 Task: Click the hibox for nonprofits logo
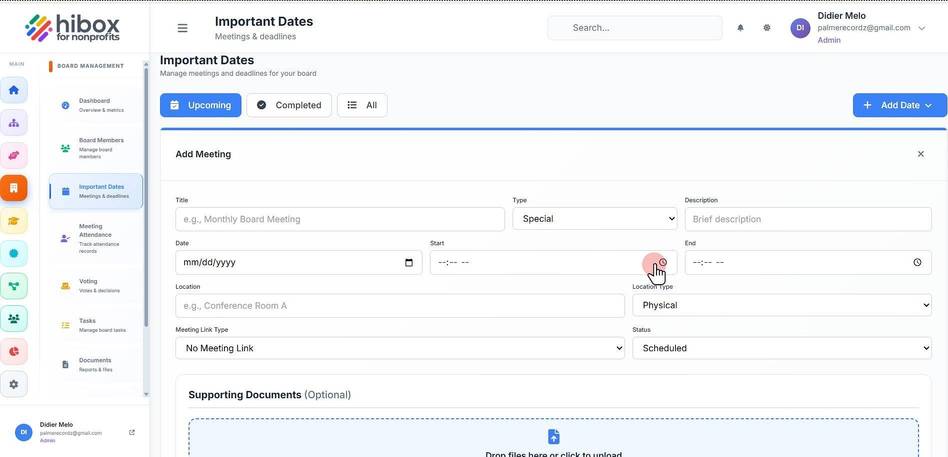pos(73,27)
